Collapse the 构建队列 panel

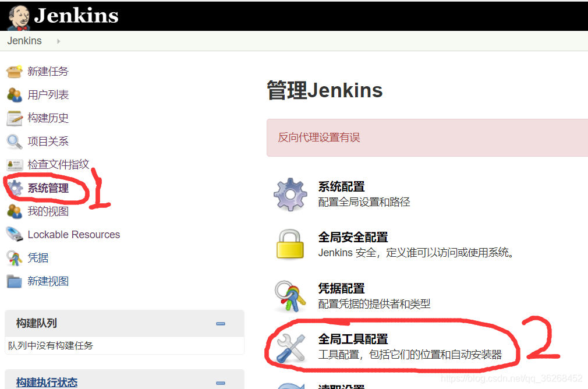coord(221,323)
